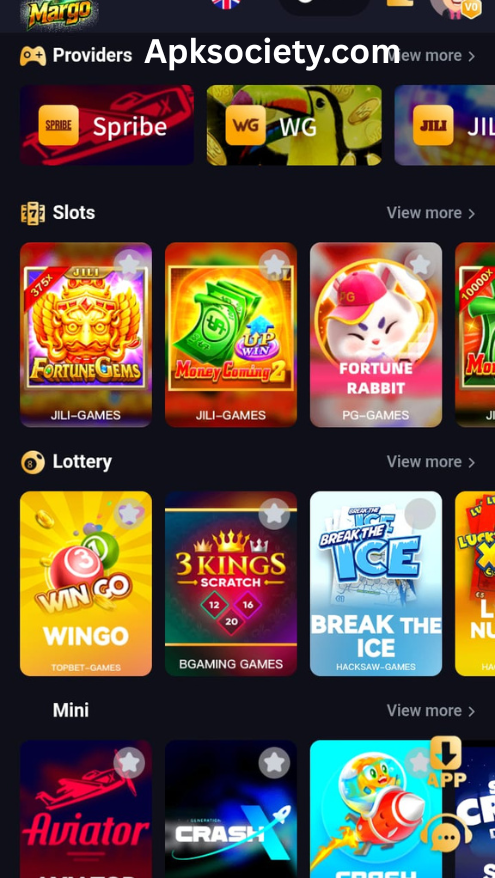Click the Spribe provider logo icon

[59, 125]
